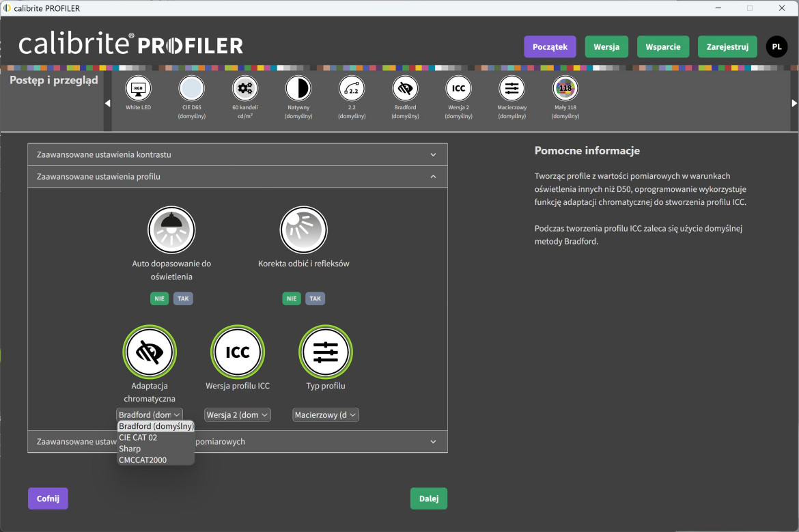Open the 60 kandeli luminance step icon
Image resolution: width=799 pixels, height=532 pixels.
(x=245, y=89)
